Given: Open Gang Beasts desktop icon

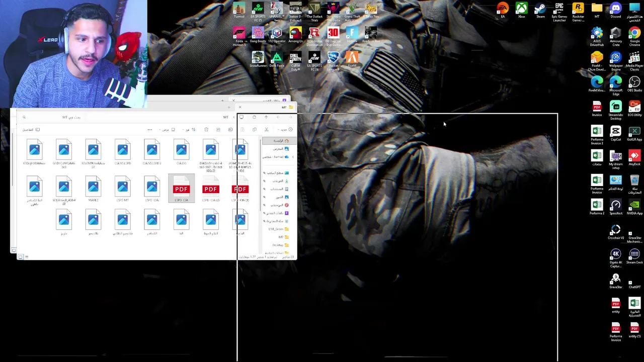Looking at the screenshot, I should (258, 36).
